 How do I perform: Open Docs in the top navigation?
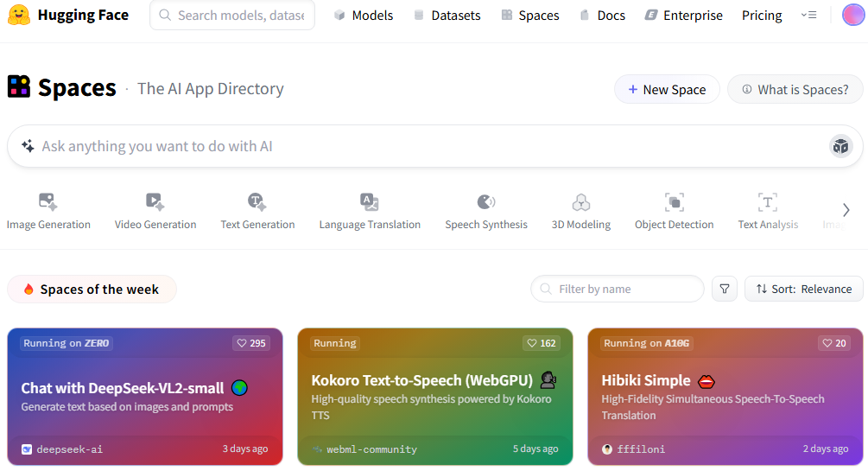[602, 16]
